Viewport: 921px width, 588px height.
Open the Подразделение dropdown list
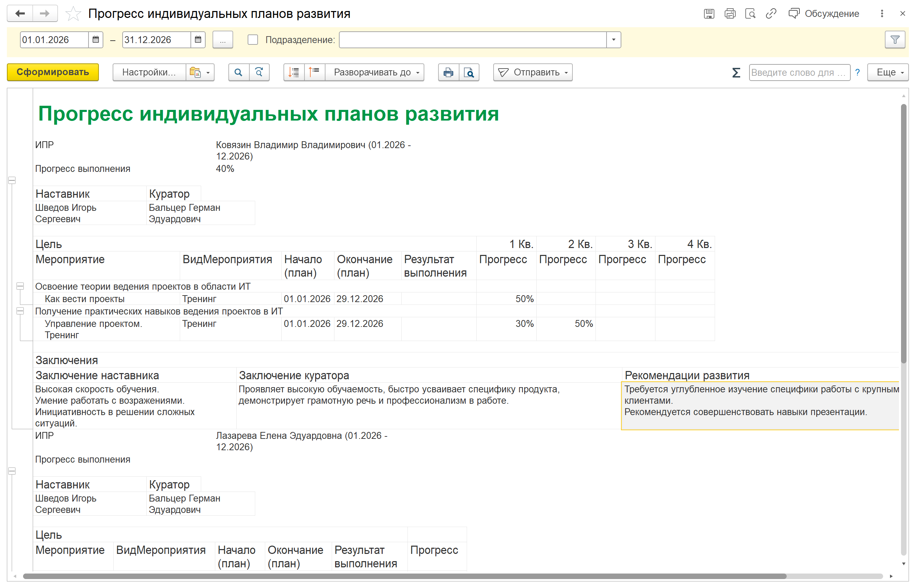pos(613,40)
